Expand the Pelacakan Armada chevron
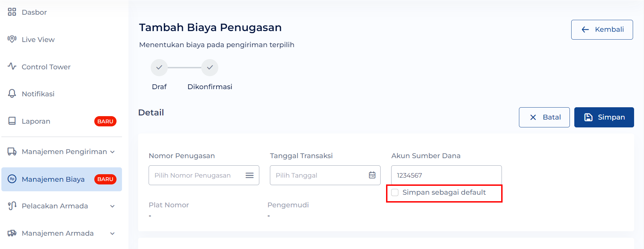The image size is (644, 249). (112, 206)
